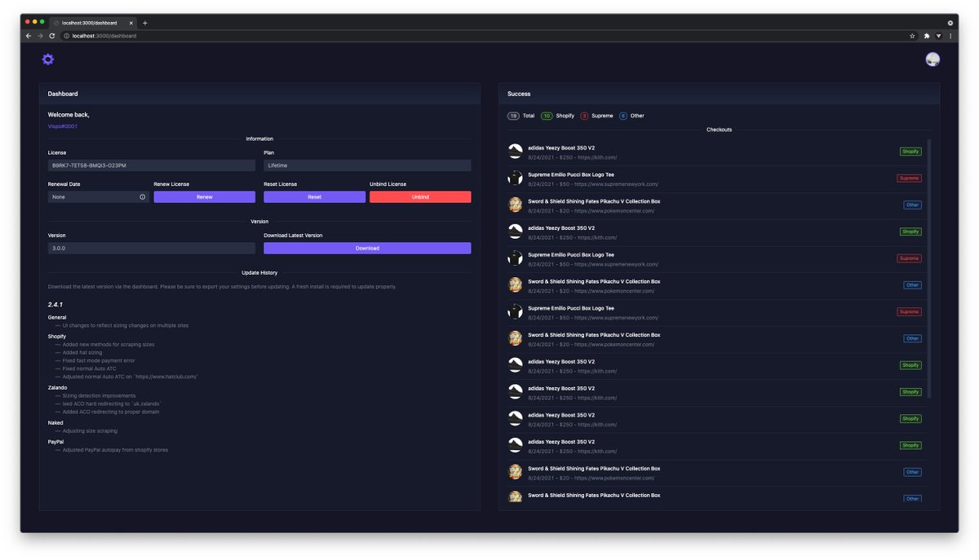
Task: Bookmark this page with the star icon
Action: [x=912, y=36]
